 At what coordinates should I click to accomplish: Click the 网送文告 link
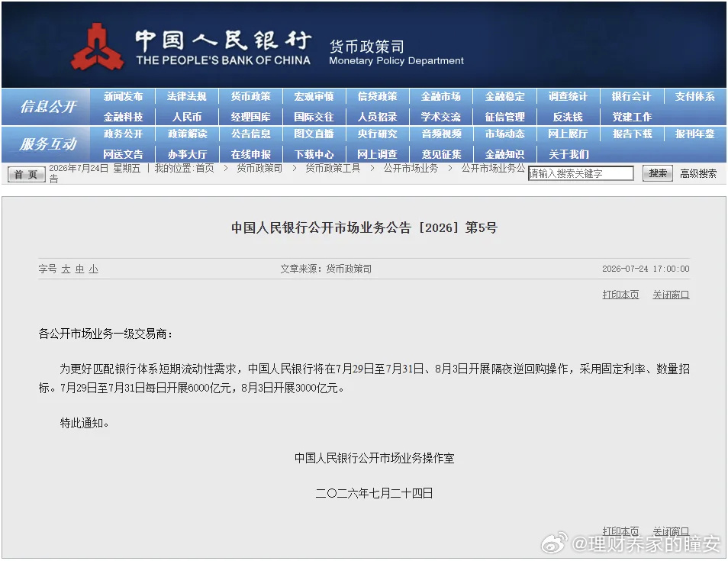pos(123,155)
